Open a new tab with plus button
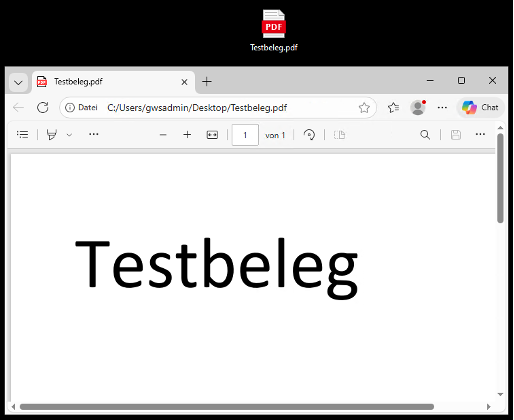Viewport: 514px width, 420px height. (x=207, y=82)
